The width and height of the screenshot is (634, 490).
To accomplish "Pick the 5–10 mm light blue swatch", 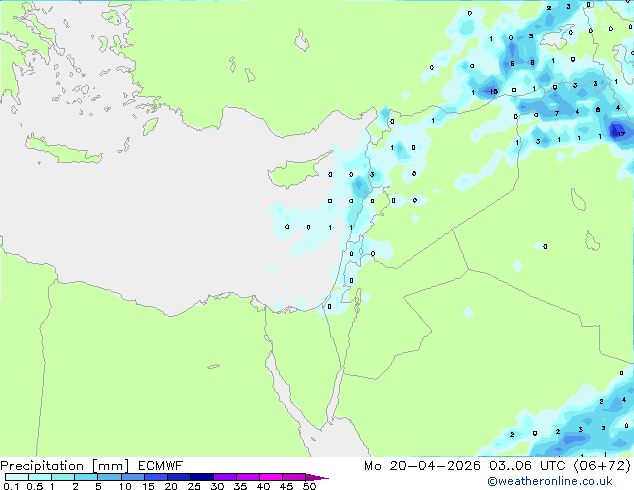I will pyautogui.click(x=109, y=477).
